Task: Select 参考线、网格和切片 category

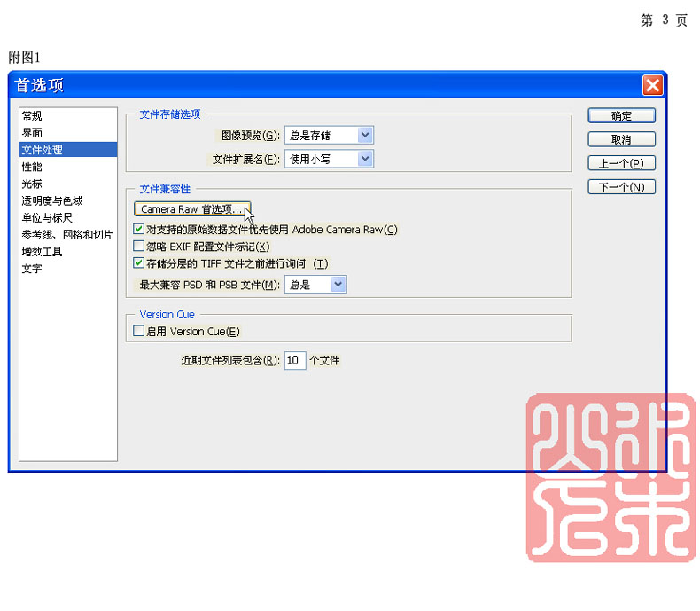Action: tap(68, 234)
